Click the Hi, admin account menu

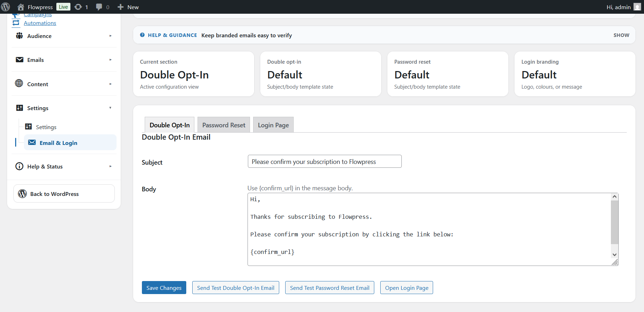point(623,7)
